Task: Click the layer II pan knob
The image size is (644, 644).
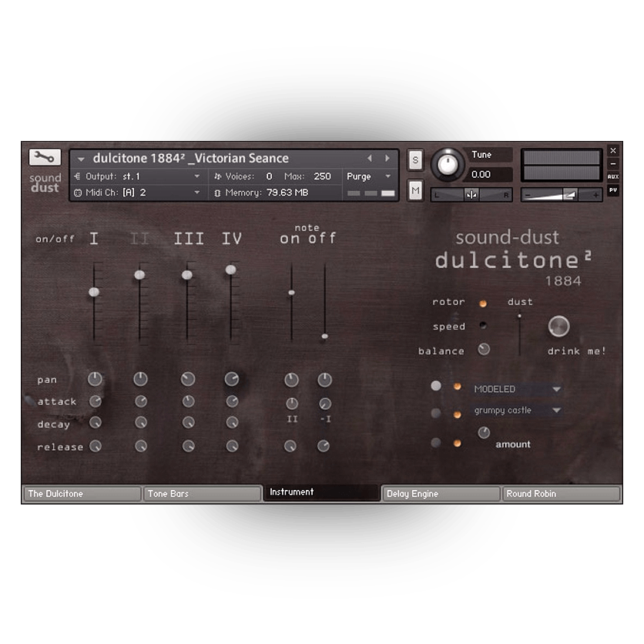Action: pos(140,379)
